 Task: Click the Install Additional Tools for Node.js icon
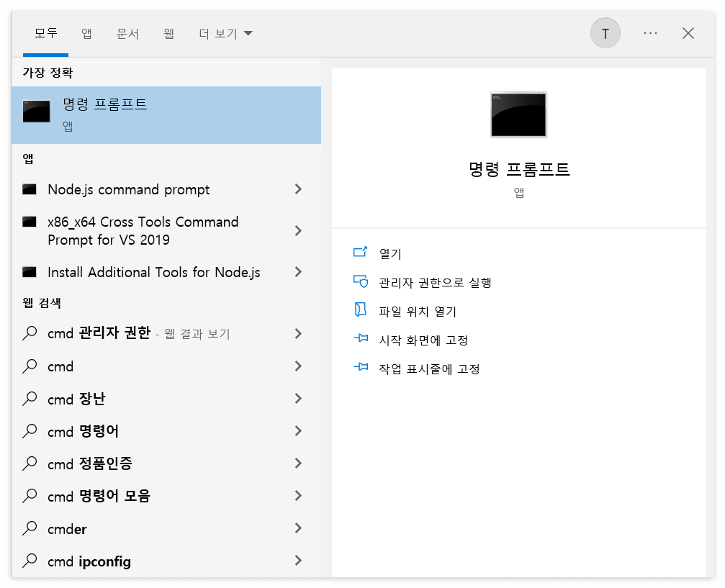[x=30, y=272]
